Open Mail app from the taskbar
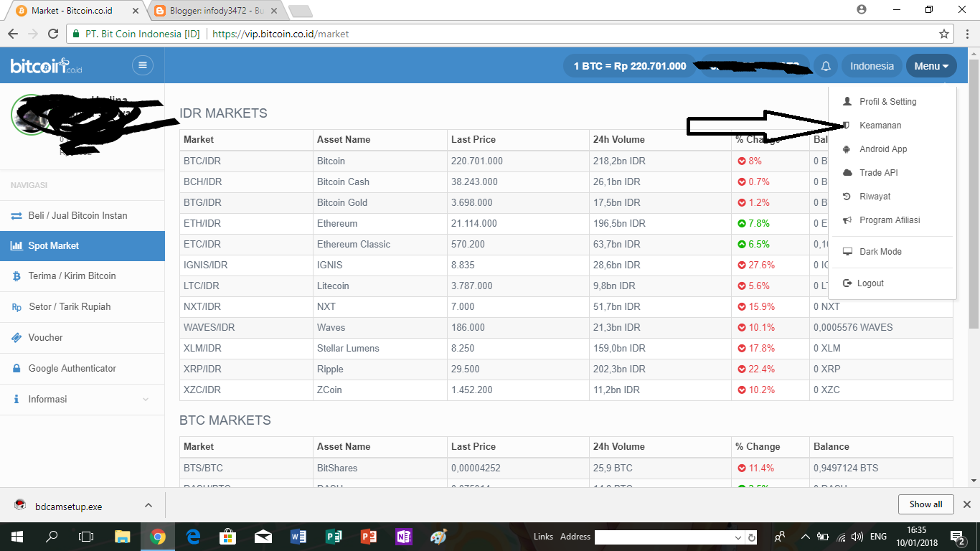This screenshot has height=551, width=980. (263, 537)
